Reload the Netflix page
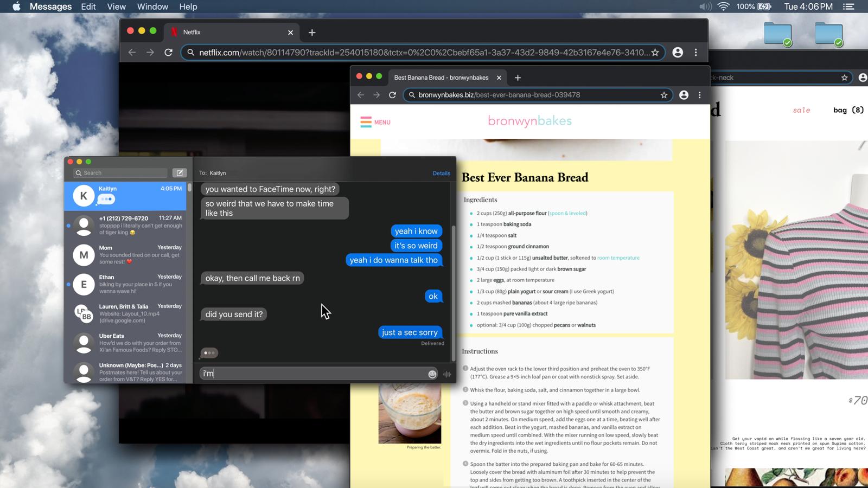 click(169, 53)
